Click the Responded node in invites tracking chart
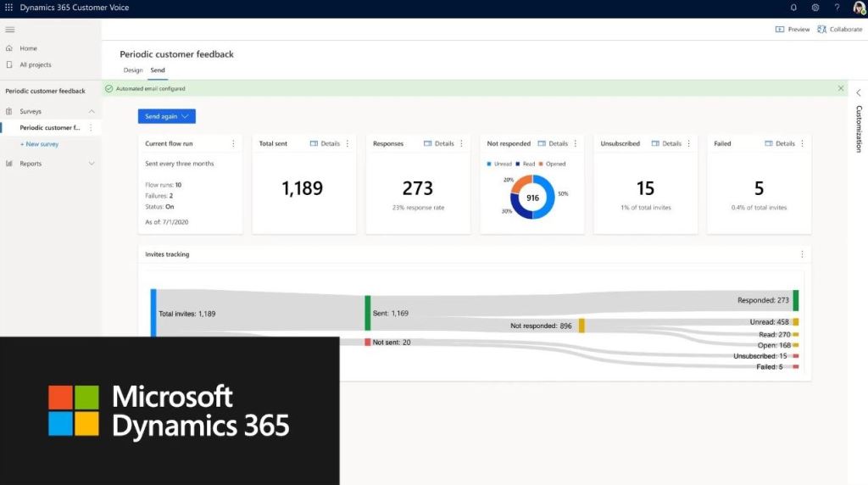Screen dimensions: 868x485 coord(795,300)
